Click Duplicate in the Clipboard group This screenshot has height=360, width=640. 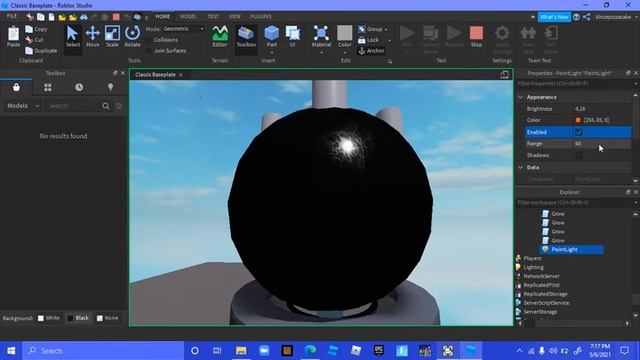click(x=41, y=51)
